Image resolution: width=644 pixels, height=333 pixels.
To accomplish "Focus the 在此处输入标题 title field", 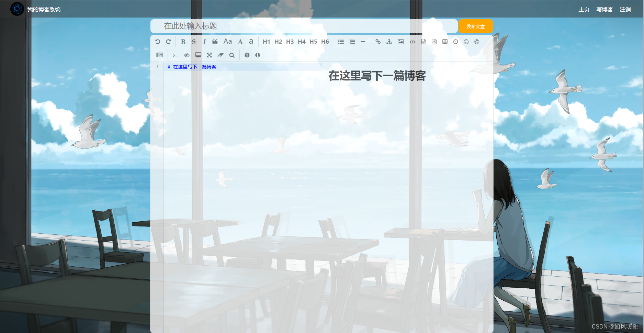I will click(x=304, y=26).
